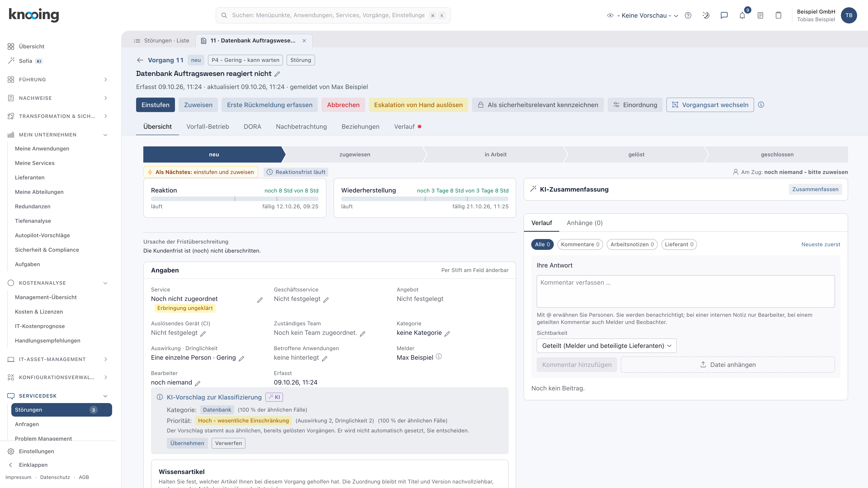868x488 pixels.
Task: Edit Zuständiges Team pencil icon
Action: 363,333
